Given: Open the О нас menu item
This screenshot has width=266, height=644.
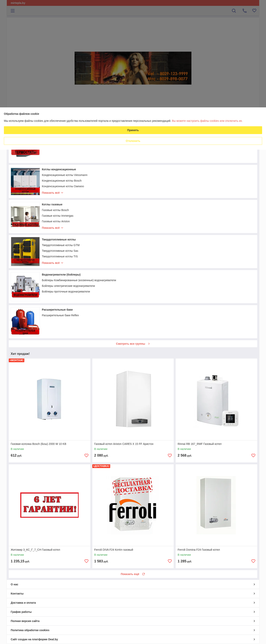Looking at the screenshot, I should (x=133, y=584).
